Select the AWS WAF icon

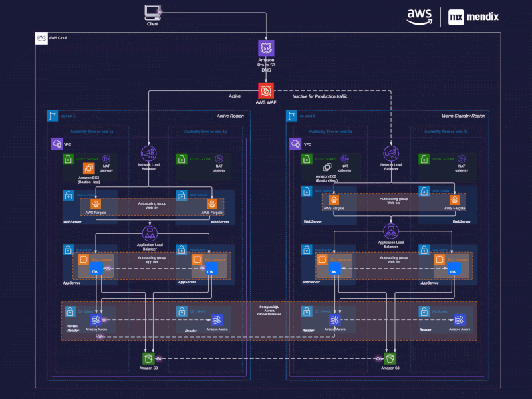[265, 92]
